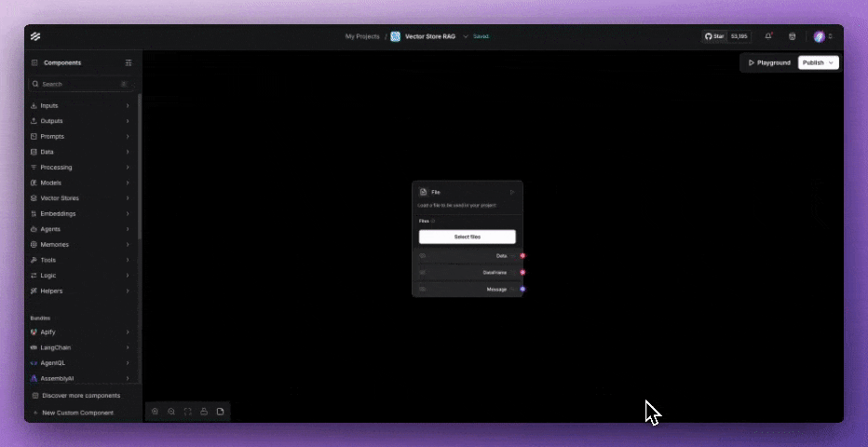Open the notifications bell
This screenshot has height=447, width=868.
click(x=768, y=36)
